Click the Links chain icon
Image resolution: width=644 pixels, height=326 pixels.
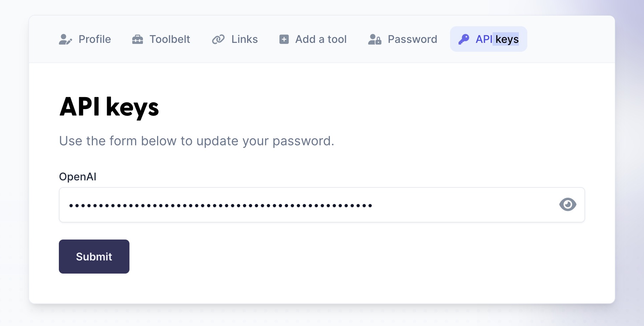pos(218,39)
